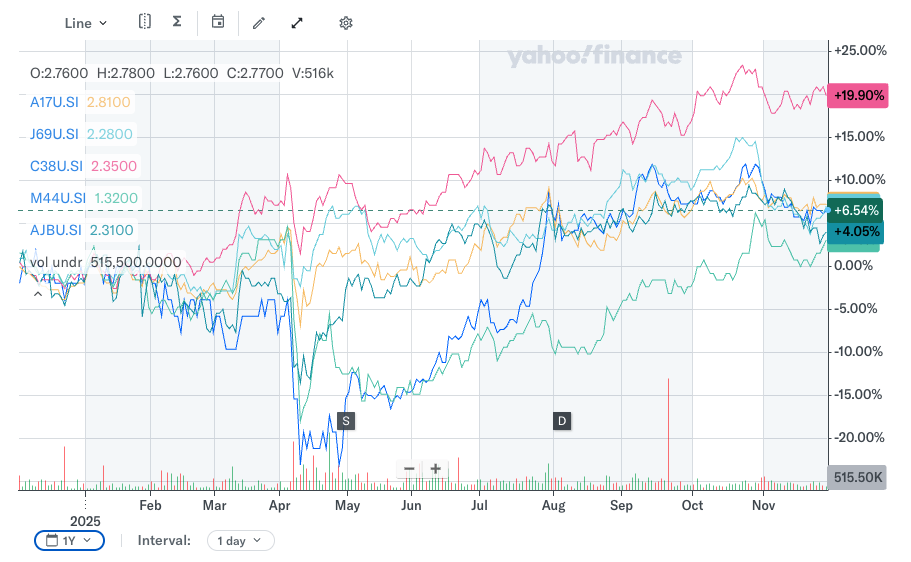Click the J69U.SI price color swatch

click(x=109, y=134)
